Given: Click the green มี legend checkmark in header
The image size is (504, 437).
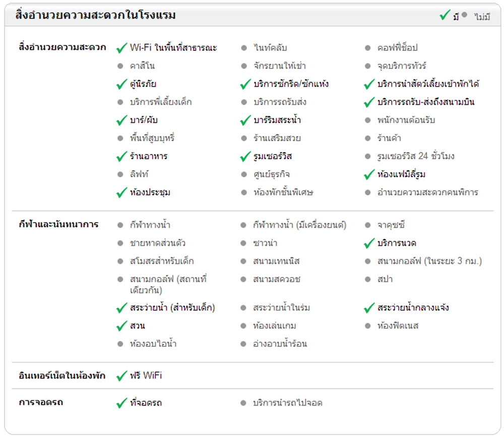Looking at the screenshot, I should [x=445, y=16].
